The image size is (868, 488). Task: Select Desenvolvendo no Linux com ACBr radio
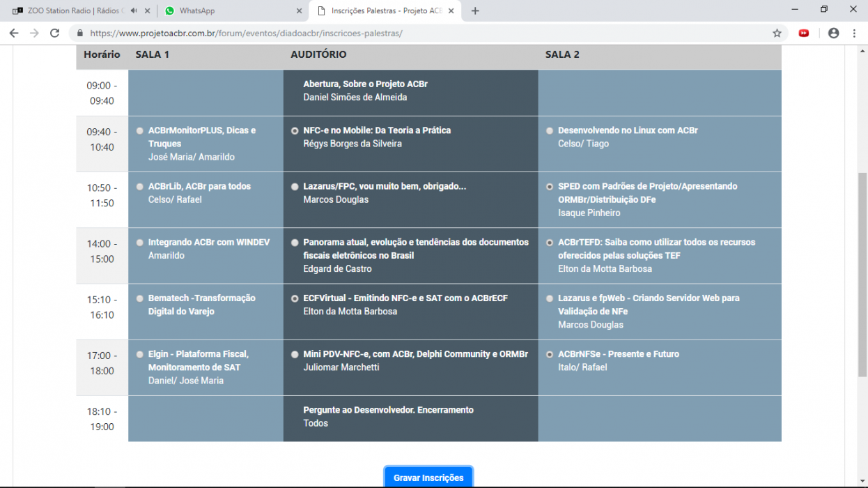coord(550,130)
